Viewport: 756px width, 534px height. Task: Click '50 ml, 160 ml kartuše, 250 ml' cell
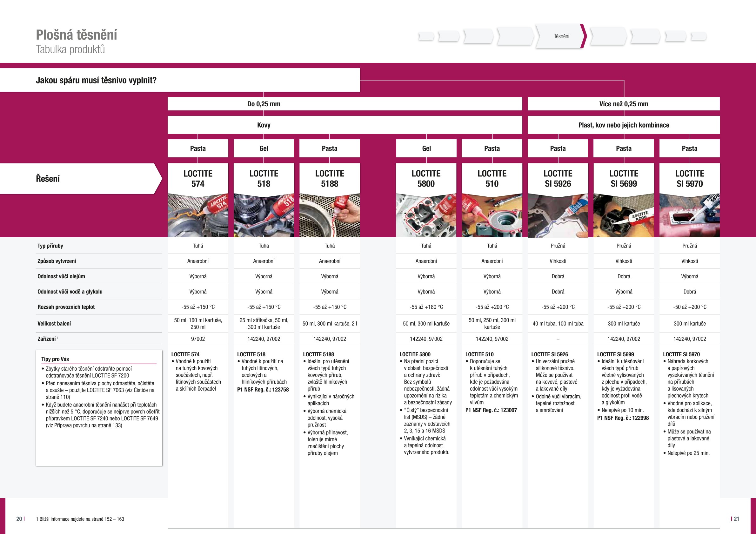coord(198,323)
